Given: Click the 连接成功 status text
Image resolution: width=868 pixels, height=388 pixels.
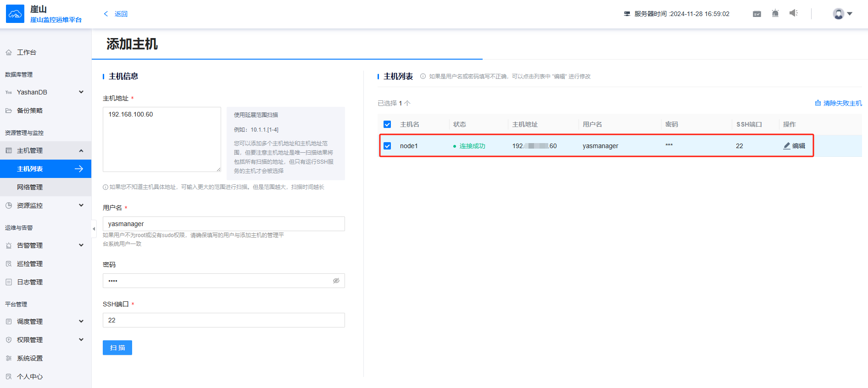Looking at the screenshot, I should pos(473,146).
